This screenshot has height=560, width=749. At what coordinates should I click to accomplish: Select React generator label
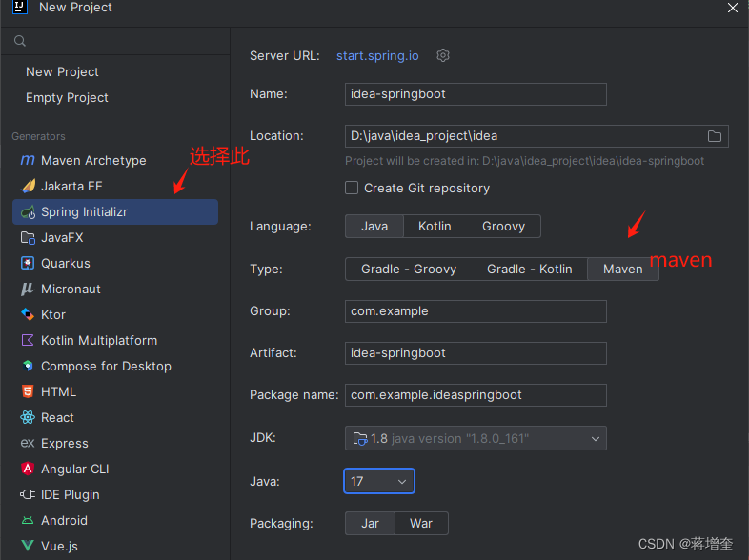click(x=57, y=418)
